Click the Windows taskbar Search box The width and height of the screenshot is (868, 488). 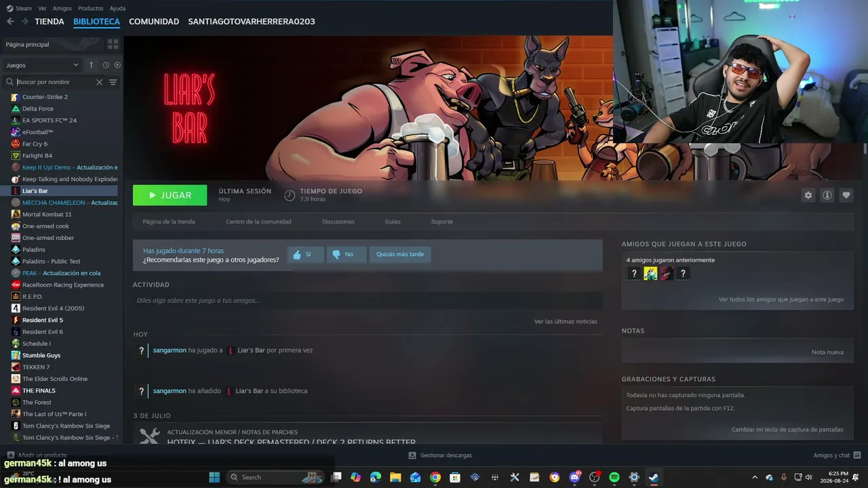coord(274,477)
